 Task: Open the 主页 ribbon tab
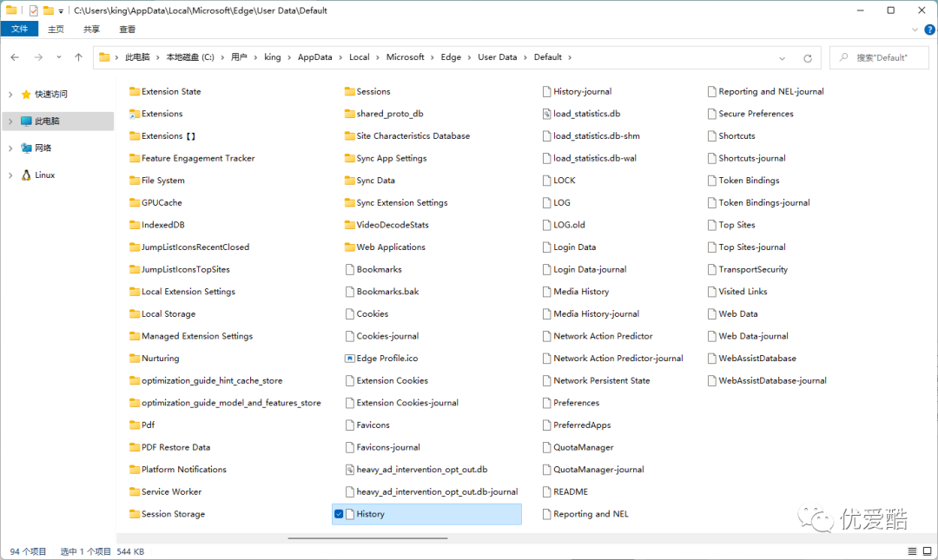(56, 30)
